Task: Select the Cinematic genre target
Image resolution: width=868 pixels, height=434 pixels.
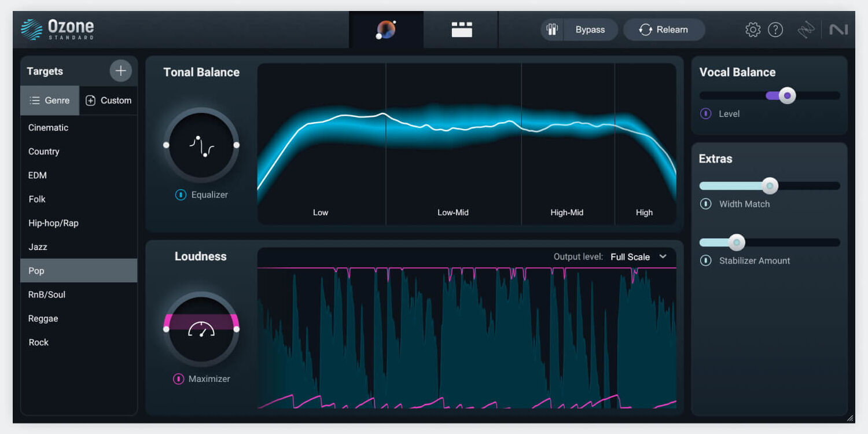Action: pyautogui.click(x=79, y=127)
